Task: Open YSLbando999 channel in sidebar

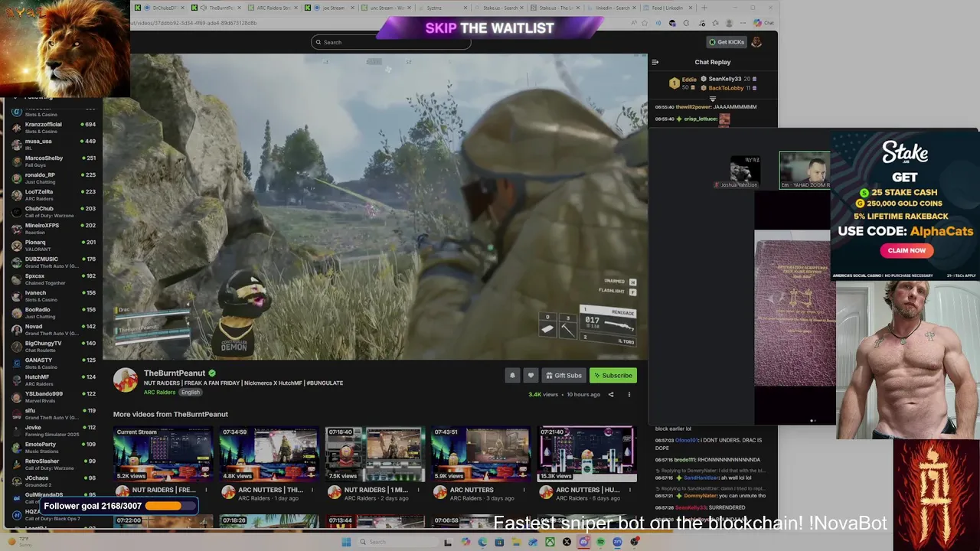Action: 53,396
